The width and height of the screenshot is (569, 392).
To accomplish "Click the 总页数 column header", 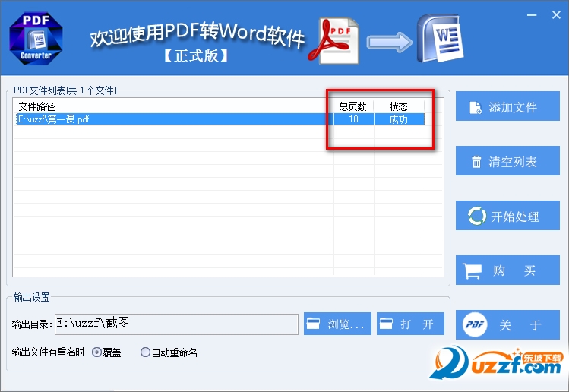I will pyautogui.click(x=352, y=106).
